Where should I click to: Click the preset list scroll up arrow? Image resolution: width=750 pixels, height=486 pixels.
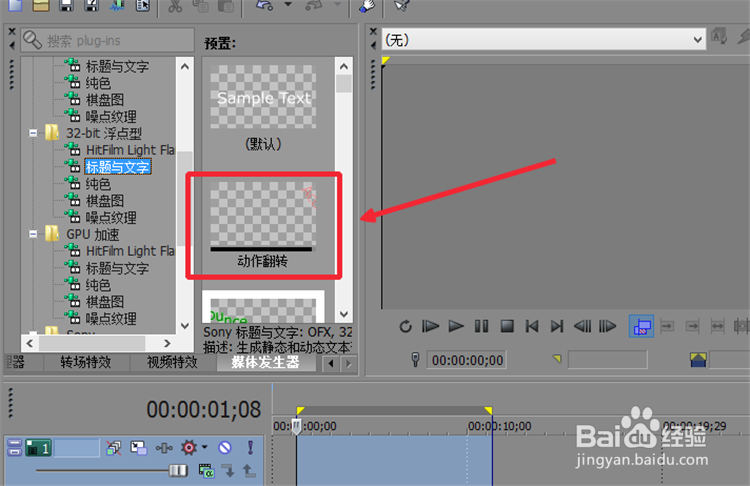[344, 66]
